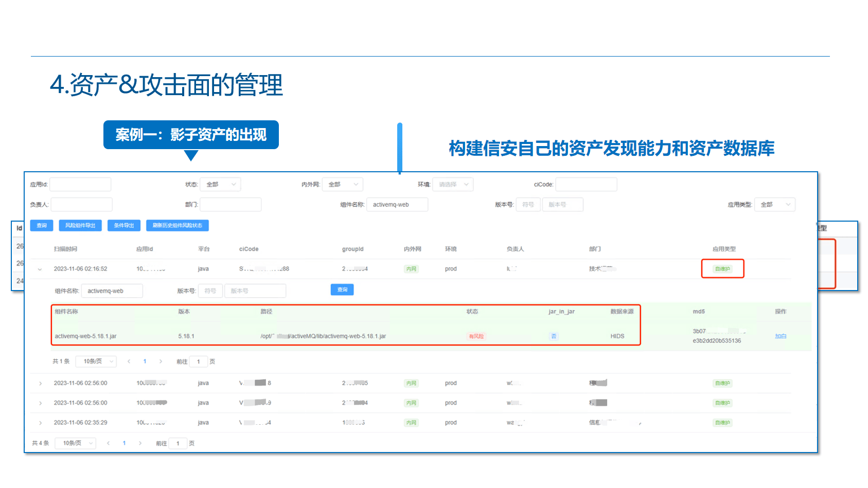Open the 内外网 filter dropdown
The width and height of the screenshot is (868, 488).
[x=343, y=184]
